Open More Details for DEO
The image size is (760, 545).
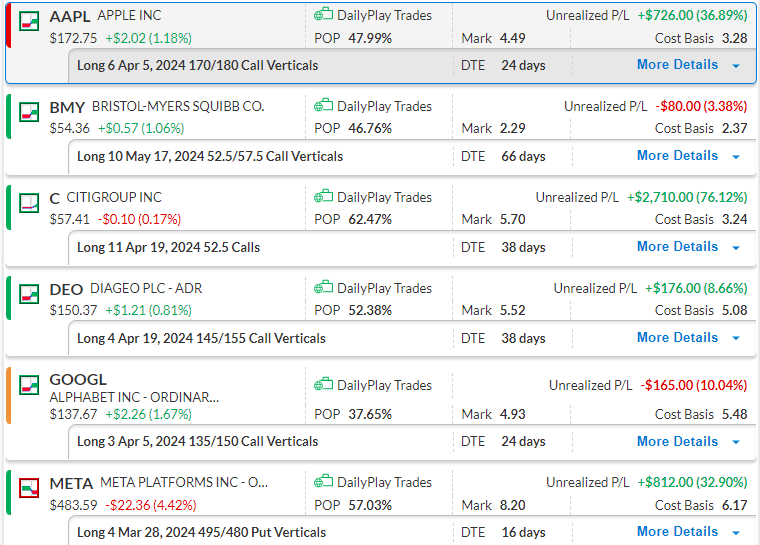(677, 337)
